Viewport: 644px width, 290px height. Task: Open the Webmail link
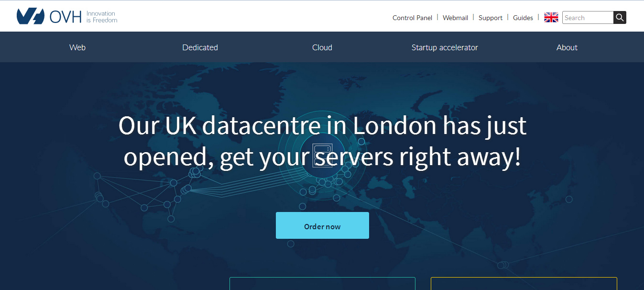455,18
